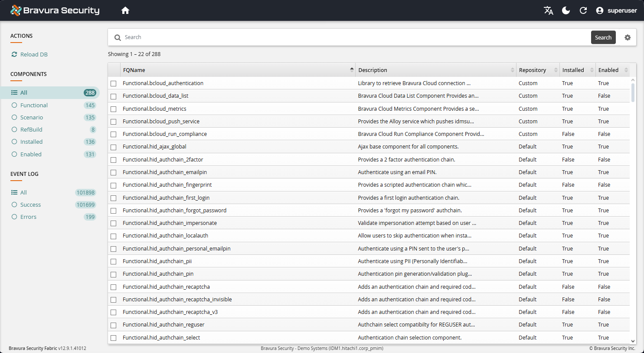Click the search magnifier icon
This screenshot has width=644, height=353.
[118, 37]
